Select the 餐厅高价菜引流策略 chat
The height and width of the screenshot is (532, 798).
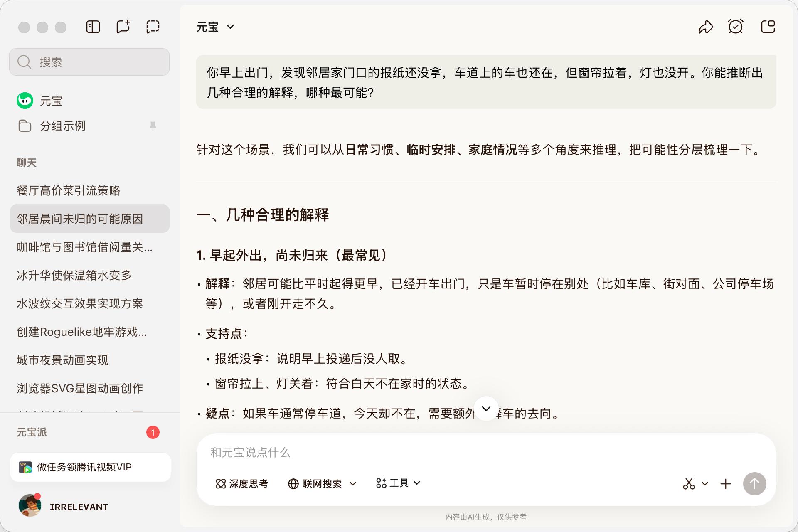pyautogui.click(x=69, y=191)
